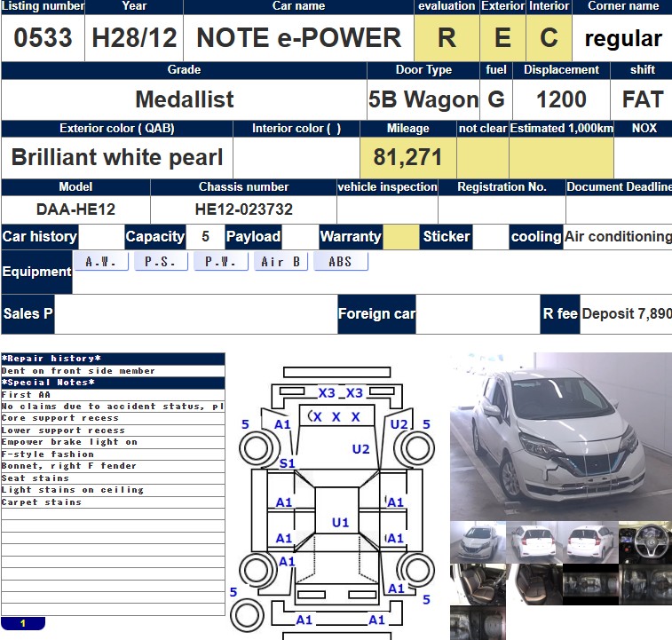Click the cooling value Air conditioning
The height and width of the screenshot is (640, 672).
pyautogui.click(x=618, y=237)
